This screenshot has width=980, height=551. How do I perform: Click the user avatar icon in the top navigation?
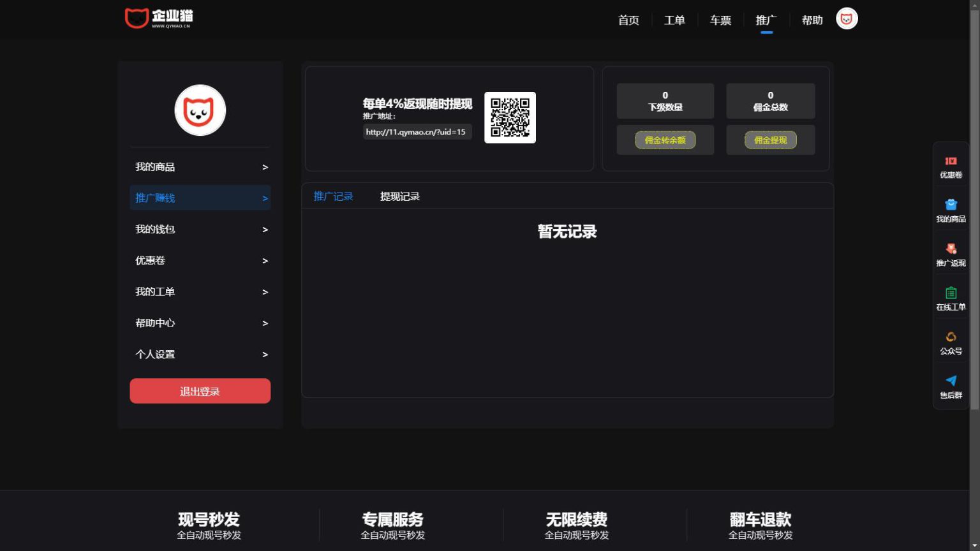pyautogui.click(x=847, y=19)
